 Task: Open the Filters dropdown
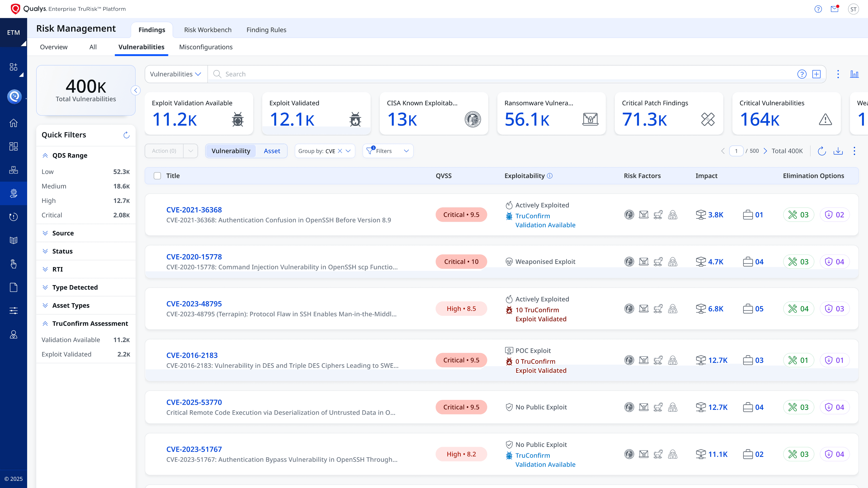click(388, 151)
